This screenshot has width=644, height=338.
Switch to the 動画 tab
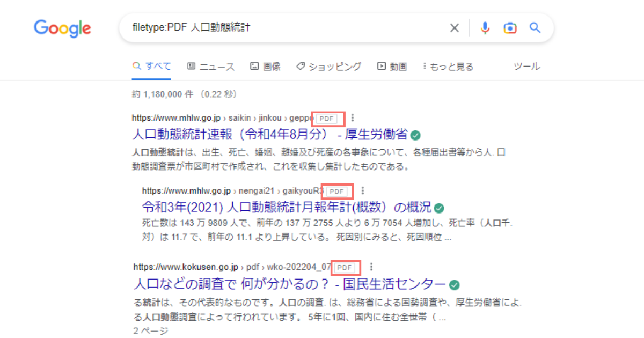pyautogui.click(x=392, y=67)
